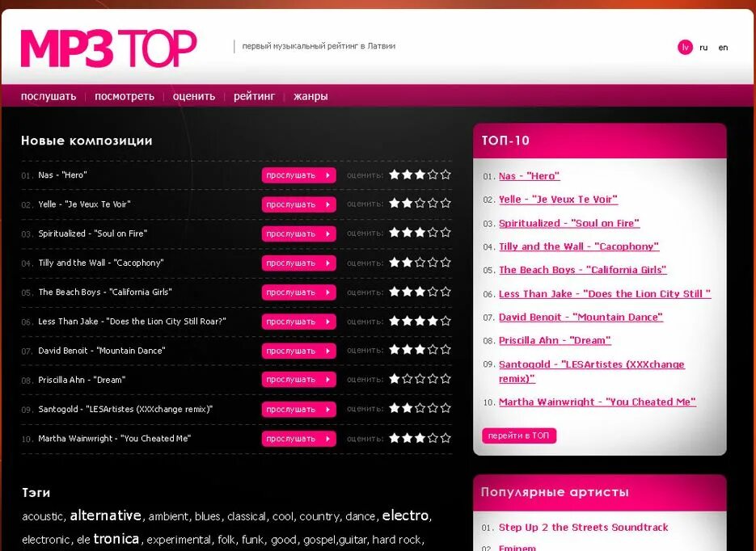Open TOP-10 link Yelle - Je Veux Te Voir
756x551 pixels.
tap(559, 200)
